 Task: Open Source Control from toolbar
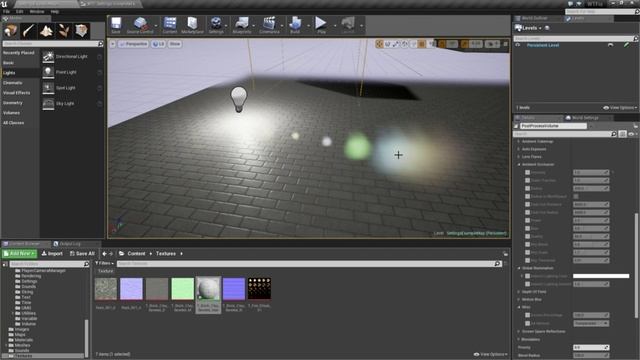tap(140, 25)
